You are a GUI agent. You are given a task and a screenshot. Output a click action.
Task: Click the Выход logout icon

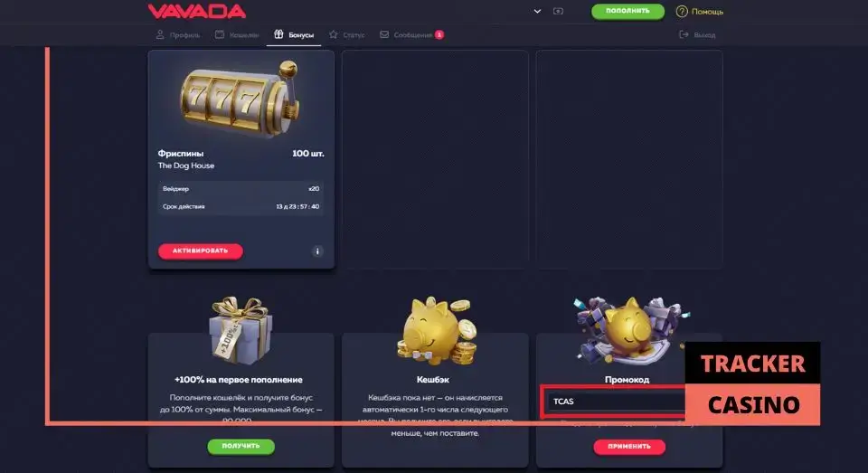[684, 35]
